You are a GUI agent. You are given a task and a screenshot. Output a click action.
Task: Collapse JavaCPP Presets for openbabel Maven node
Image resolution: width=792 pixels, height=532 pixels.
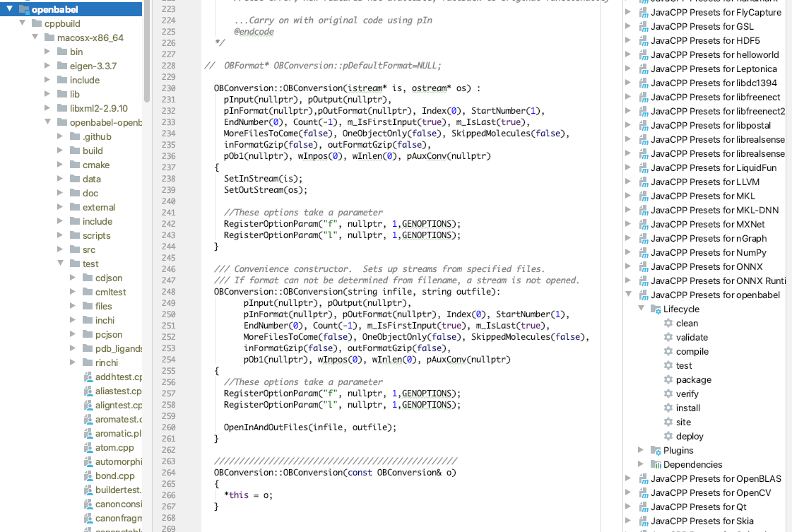(x=628, y=295)
